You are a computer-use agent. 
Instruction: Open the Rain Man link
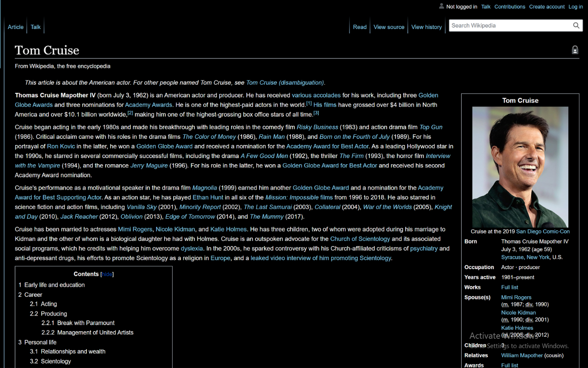[x=271, y=137]
